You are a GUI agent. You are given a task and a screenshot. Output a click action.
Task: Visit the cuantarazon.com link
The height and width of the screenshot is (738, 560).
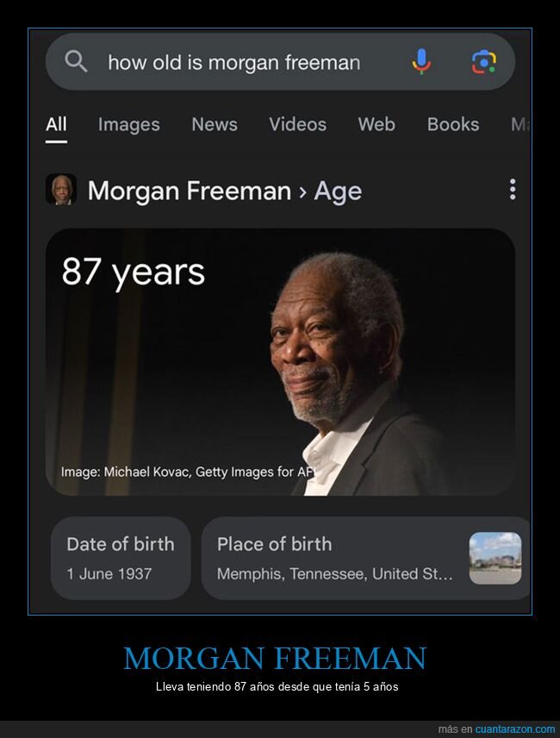(x=515, y=729)
